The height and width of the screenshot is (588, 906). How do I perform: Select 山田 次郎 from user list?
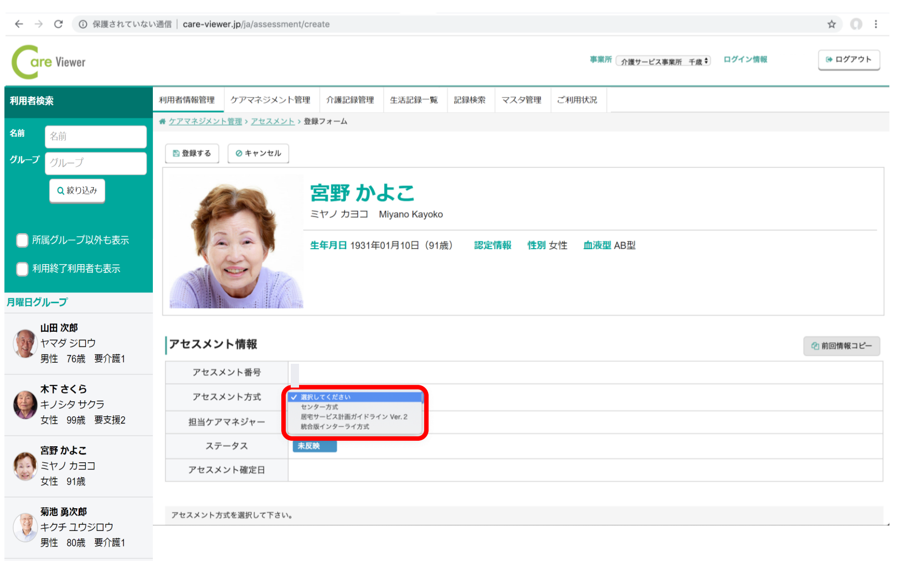click(78, 343)
